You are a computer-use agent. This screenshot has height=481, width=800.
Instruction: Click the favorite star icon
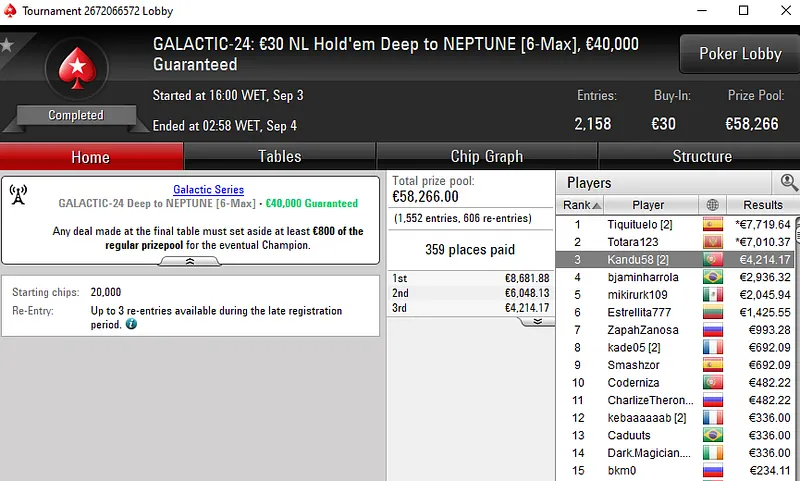pyautogui.click(x=7, y=45)
